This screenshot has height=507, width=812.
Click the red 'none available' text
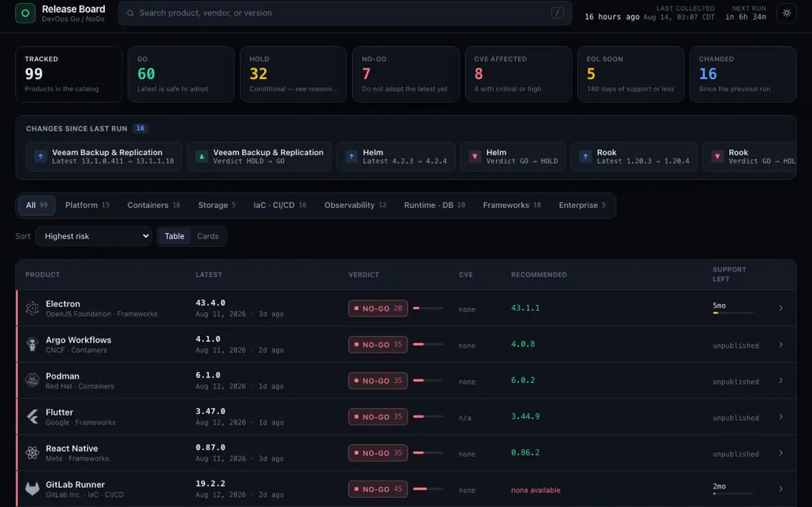535,490
